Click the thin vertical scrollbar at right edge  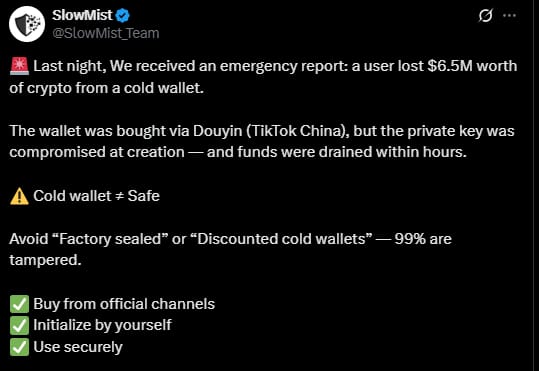[534, 185]
